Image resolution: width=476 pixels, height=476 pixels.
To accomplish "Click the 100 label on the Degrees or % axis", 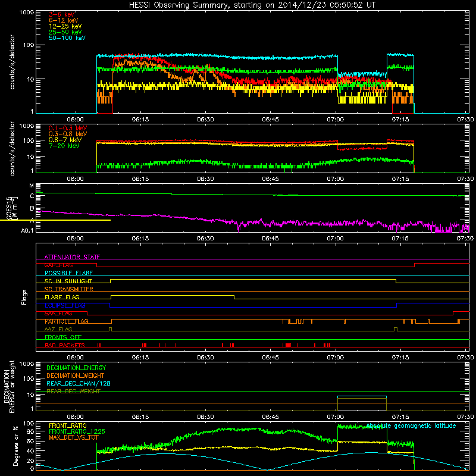I will point(29,424).
